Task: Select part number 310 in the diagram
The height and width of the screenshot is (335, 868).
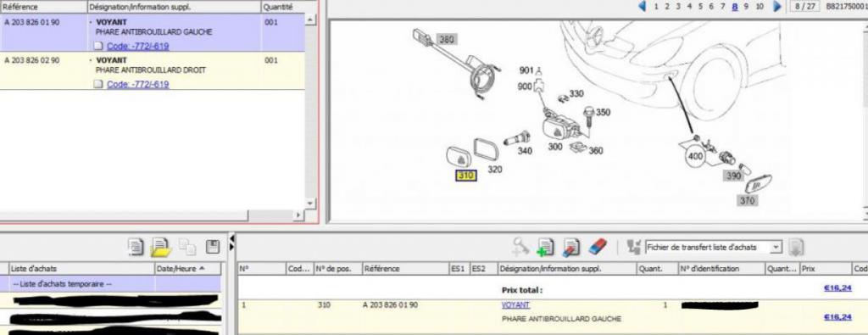Action: click(x=465, y=176)
